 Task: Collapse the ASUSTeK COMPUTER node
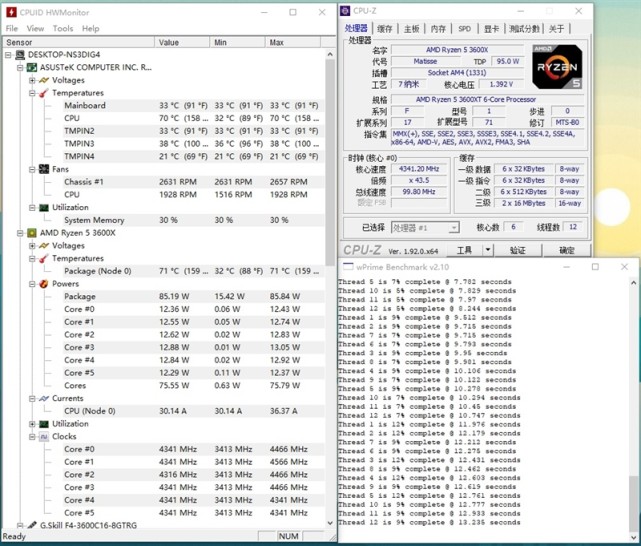click(x=20, y=67)
